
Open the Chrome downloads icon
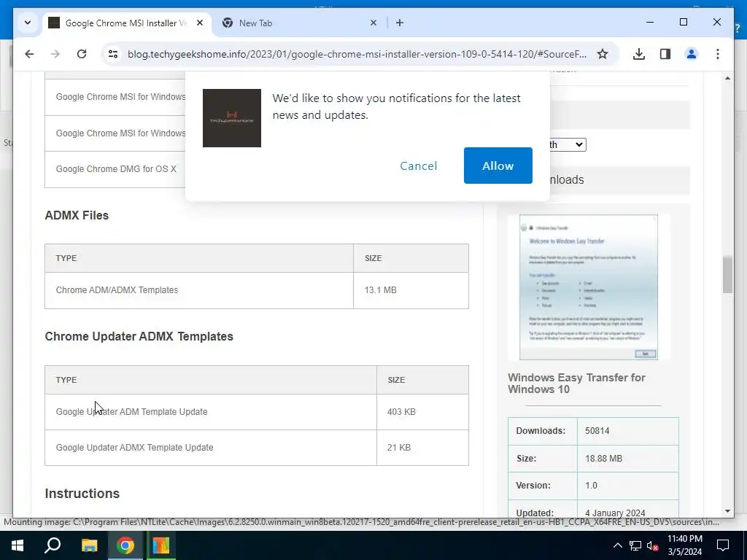click(x=639, y=54)
